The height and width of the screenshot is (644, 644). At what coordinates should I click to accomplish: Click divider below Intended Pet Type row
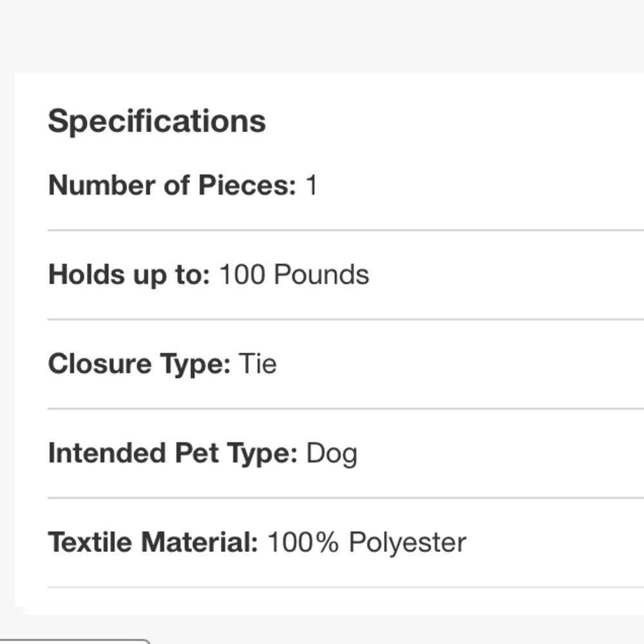click(345, 498)
